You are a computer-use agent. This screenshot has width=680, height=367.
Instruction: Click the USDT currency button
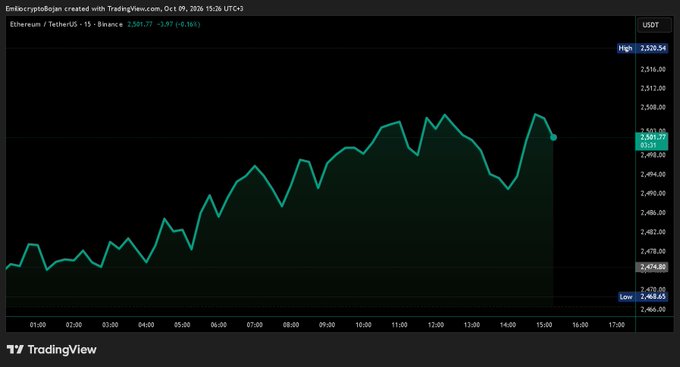point(654,25)
